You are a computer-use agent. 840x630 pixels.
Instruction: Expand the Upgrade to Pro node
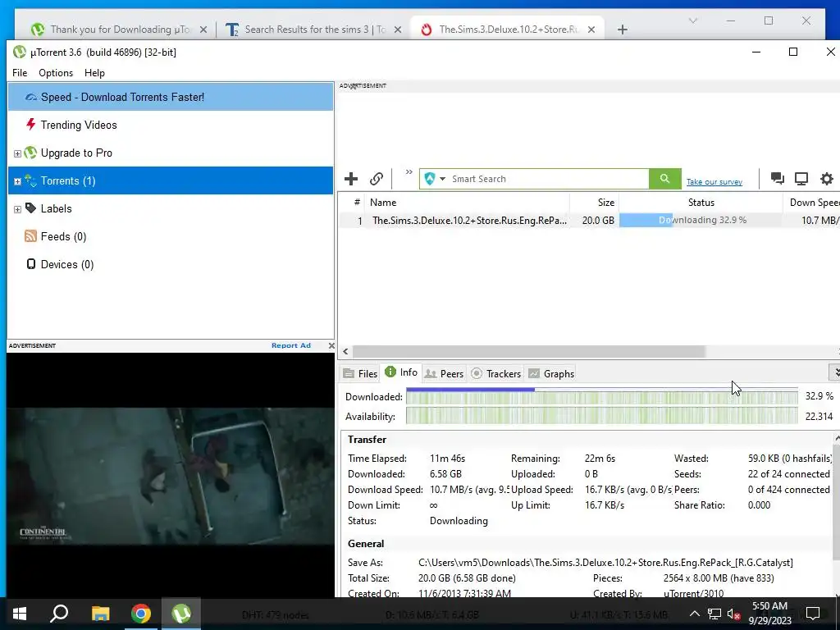(x=17, y=153)
